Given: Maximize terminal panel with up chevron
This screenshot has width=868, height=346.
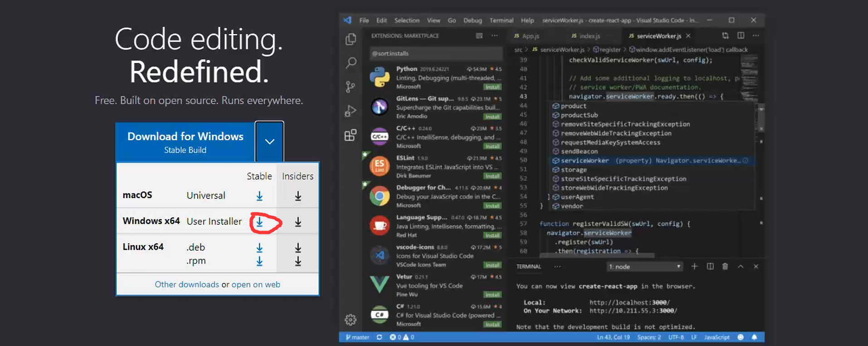Looking at the screenshot, I should [741, 267].
